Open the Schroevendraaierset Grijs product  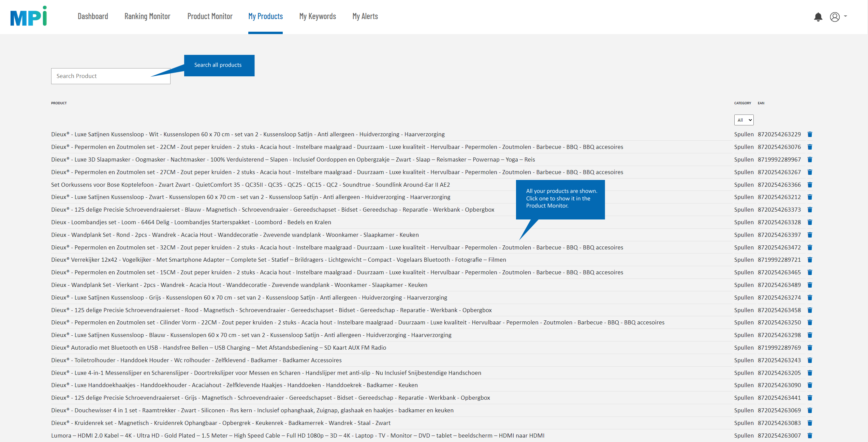(x=270, y=398)
